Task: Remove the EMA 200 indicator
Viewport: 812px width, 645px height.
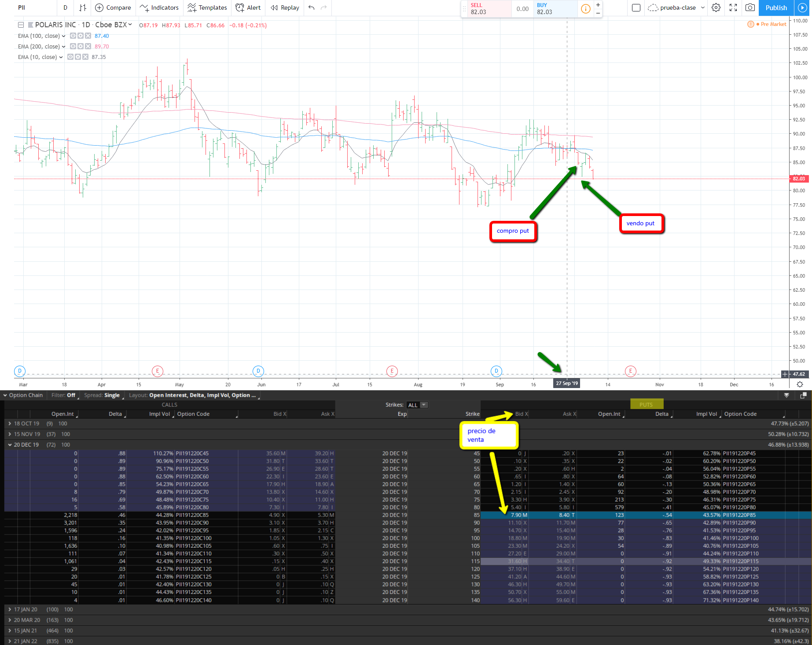Action: [x=88, y=47]
